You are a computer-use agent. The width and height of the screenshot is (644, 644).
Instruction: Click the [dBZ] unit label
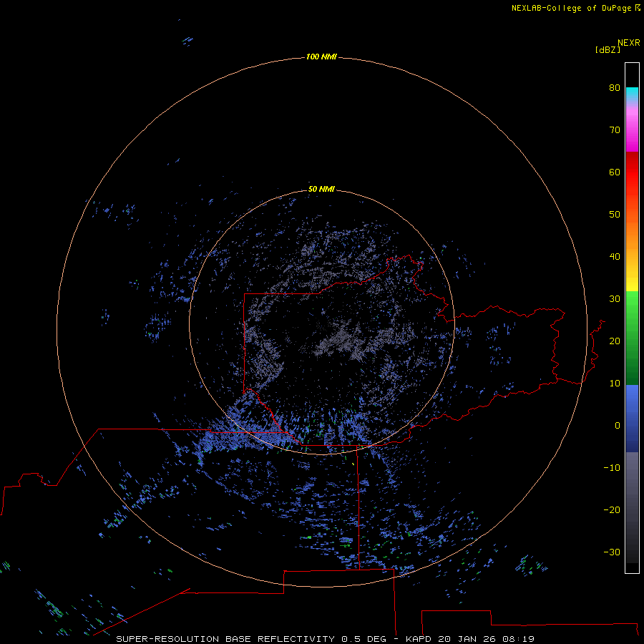[608, 50]
